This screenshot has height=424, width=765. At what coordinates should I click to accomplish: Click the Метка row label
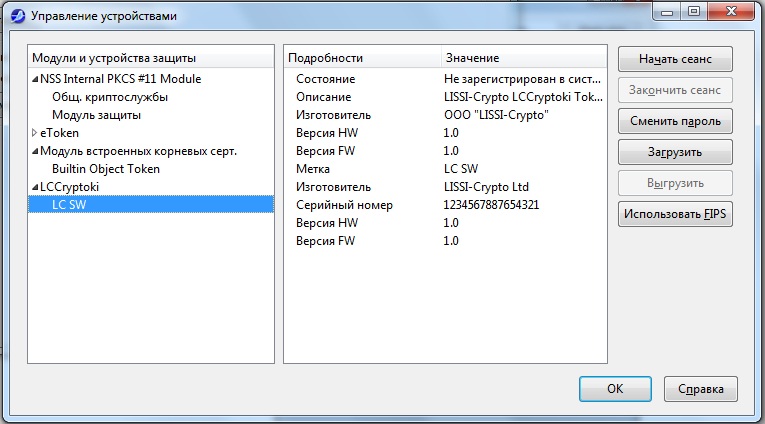pos(313,169)
